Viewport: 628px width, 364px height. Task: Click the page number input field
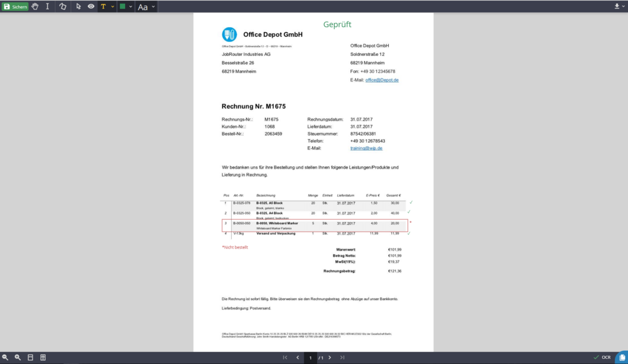tap(310, 358)
